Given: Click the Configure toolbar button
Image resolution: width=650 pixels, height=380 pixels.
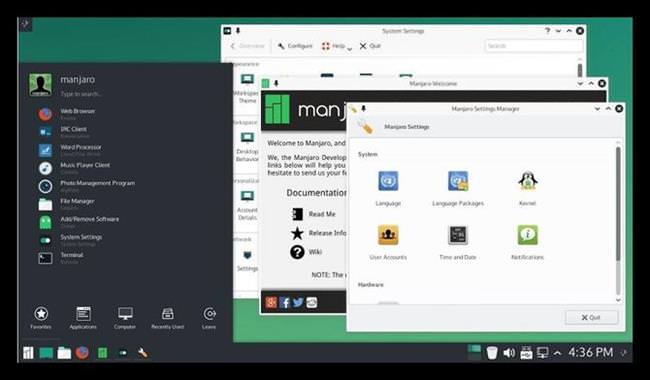Looking at the screenshot, I should pyautogui.click(x=295, y=46).
